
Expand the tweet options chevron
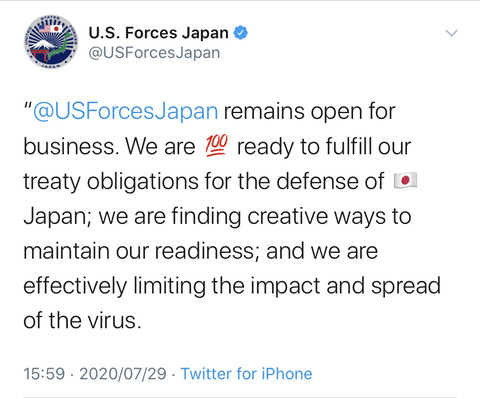452,33
